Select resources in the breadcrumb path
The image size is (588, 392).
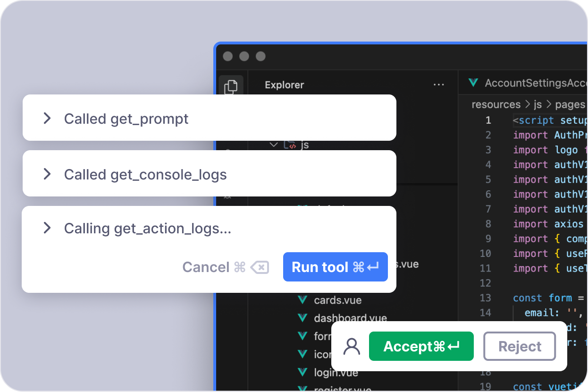(496, 104)
